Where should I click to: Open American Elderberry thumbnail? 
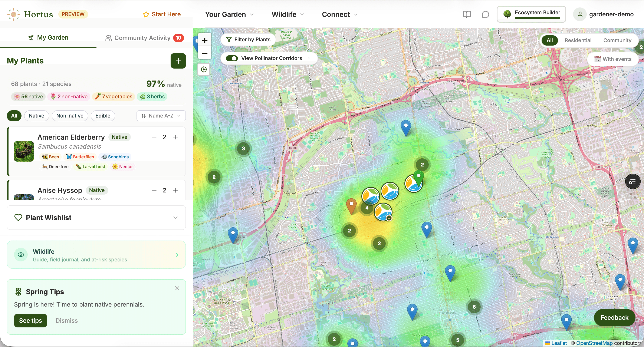pos(24,151)
